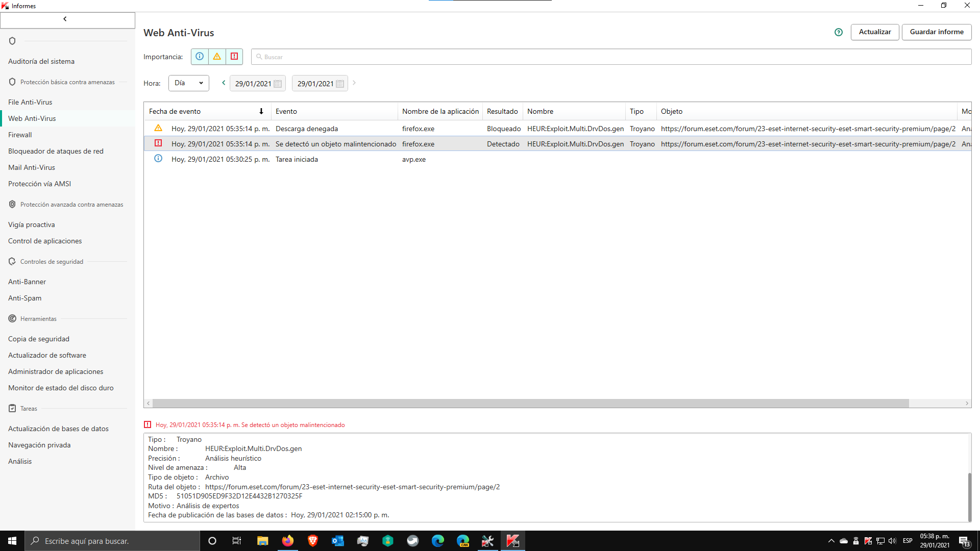980x551 pixels.
Task: Sort by Objeto column header
Action: [x=806, y=111]
